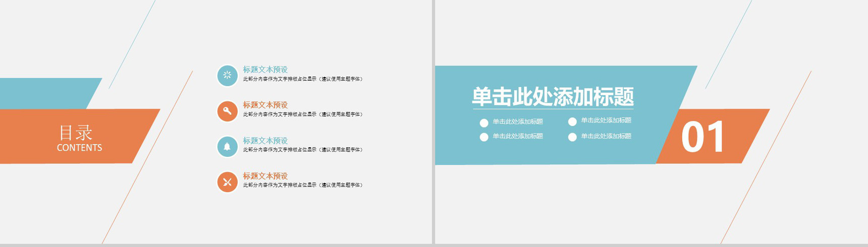Click the teal loading spinner circle icon
The image size is (868, 247).
tap(227, 76)
